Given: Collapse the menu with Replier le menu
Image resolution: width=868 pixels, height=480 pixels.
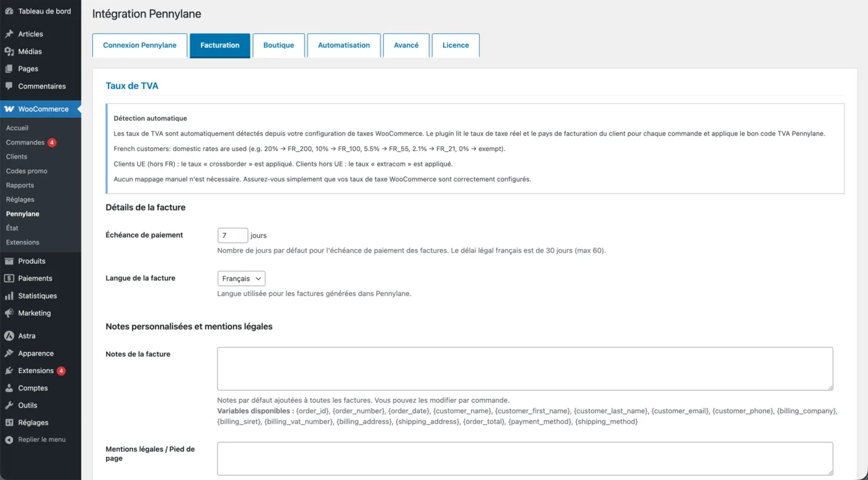Looking at the screenshot, I should [35, 440].
